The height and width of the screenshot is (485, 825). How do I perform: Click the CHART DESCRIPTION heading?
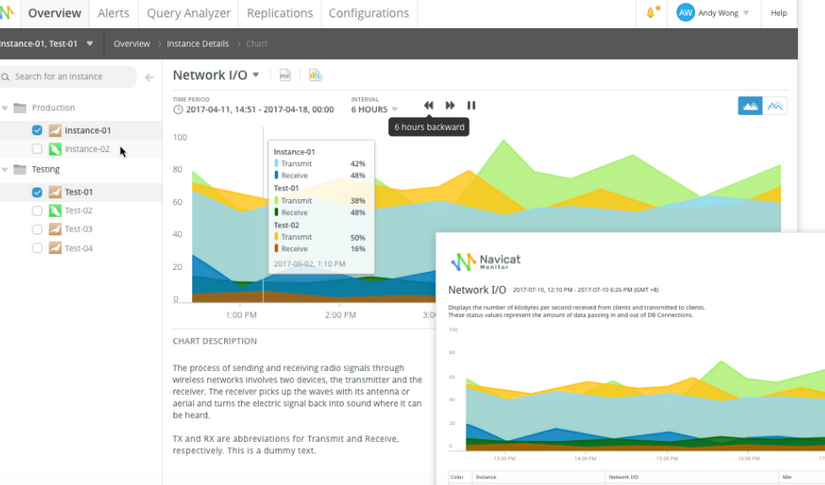215,341
